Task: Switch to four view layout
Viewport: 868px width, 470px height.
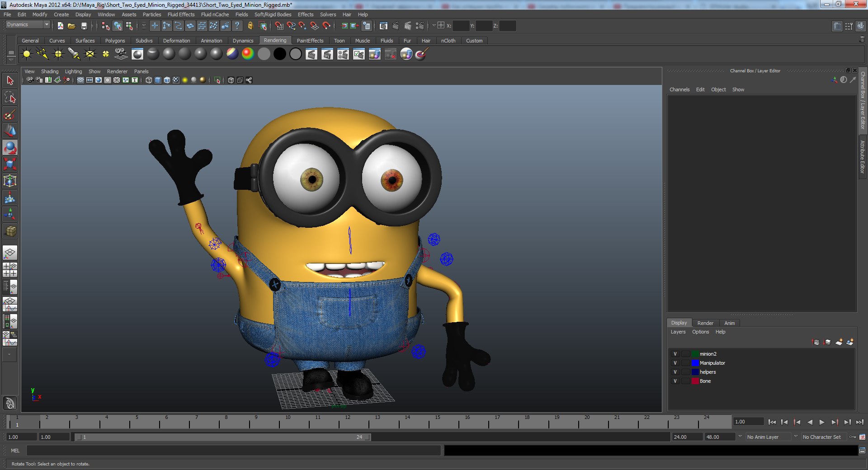Action: click(x=10, y=270)
